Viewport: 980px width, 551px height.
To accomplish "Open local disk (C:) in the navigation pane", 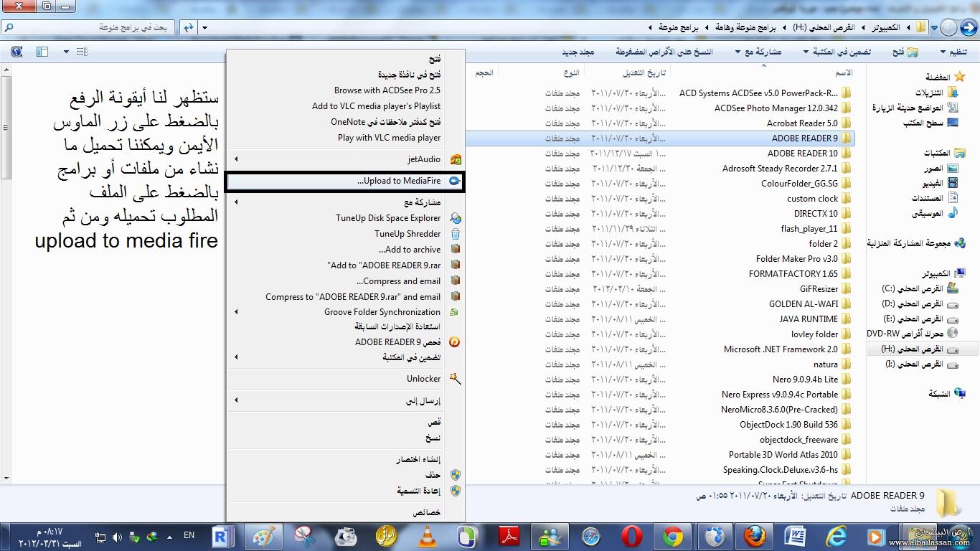I will click(920, 288).
